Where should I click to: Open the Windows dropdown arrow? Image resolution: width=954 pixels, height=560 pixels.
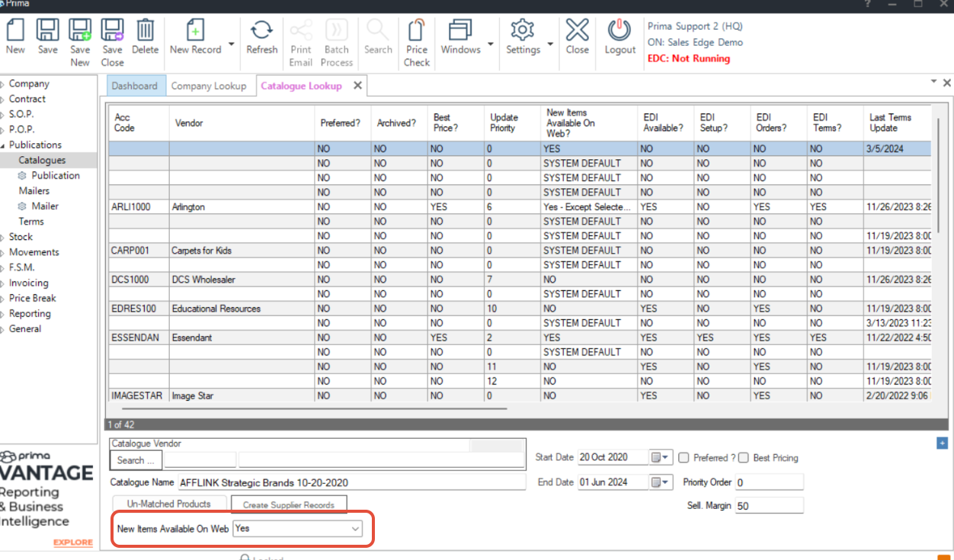490,44
